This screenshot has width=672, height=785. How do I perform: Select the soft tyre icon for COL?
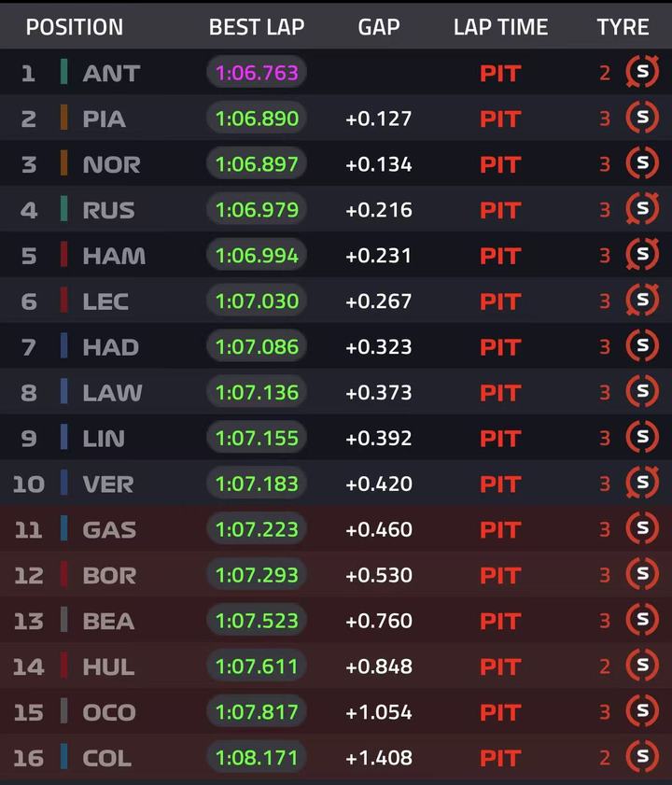[x=642, y=756]
